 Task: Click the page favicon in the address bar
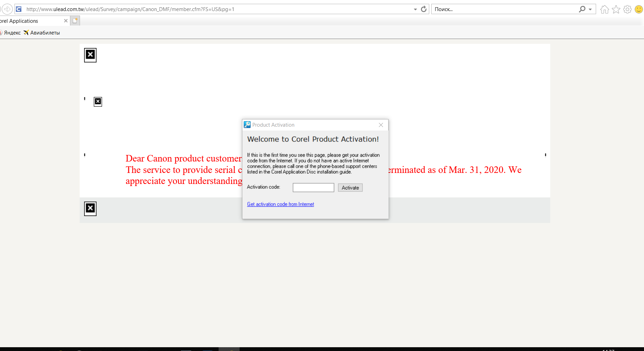click(19, 9)
